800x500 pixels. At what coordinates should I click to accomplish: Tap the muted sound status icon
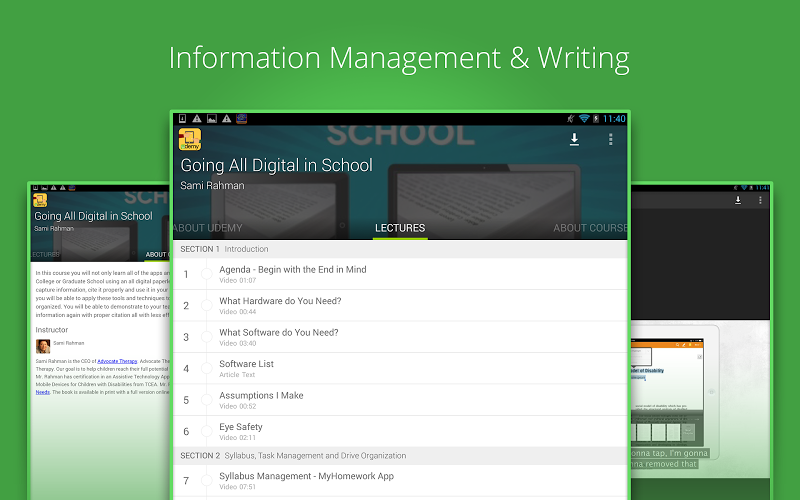571,119
